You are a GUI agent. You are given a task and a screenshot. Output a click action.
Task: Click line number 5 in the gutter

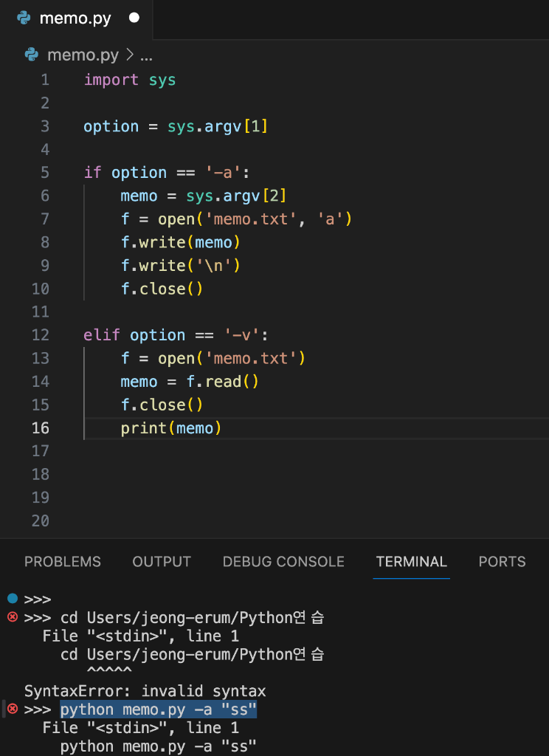click(x=45, y=173)
